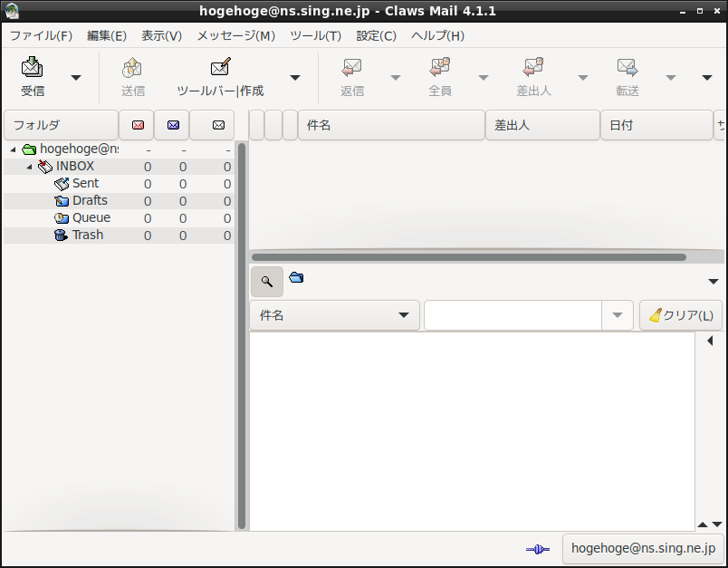
Task: Click the left-pointing arrow beside message view
Action: coord(710,341)
